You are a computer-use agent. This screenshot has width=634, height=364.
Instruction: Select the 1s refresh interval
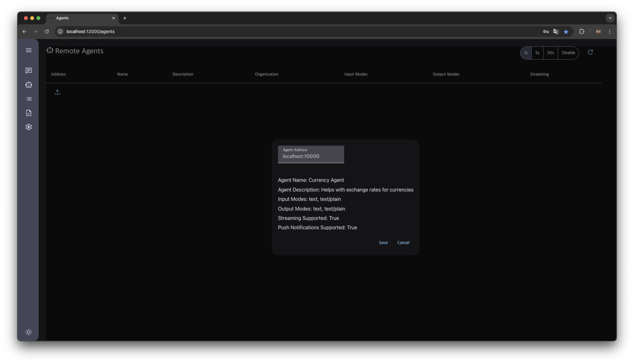tap(526, 53)
